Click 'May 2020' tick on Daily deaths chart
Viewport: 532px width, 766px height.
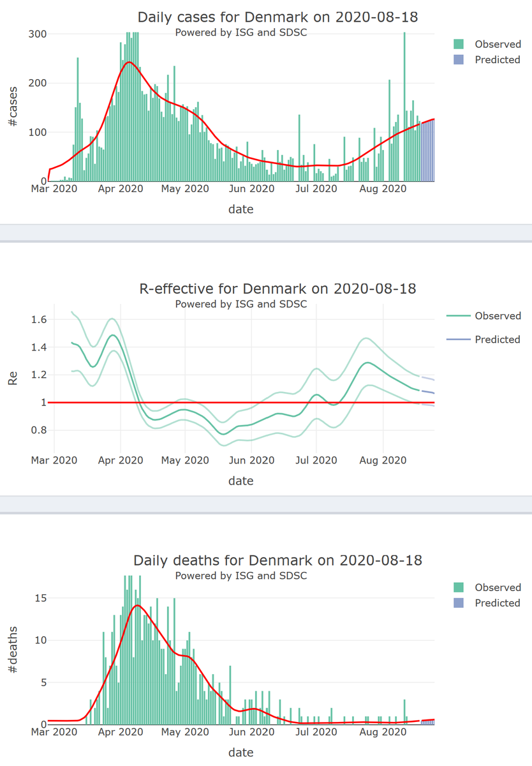185,732
